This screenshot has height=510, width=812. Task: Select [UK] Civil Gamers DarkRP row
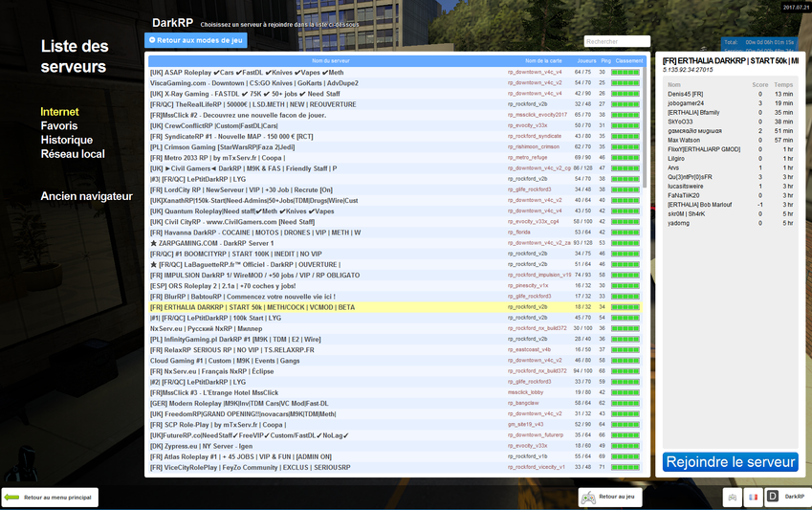[x=395, y=168]
